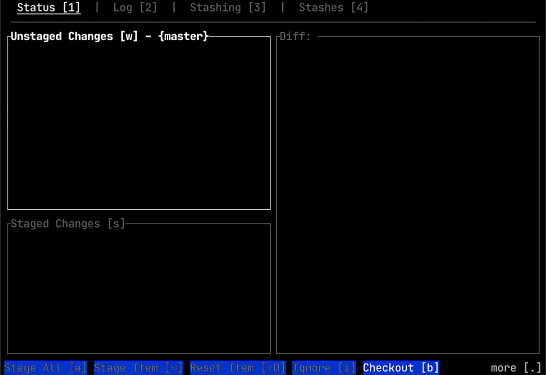Open the Log [2] tab

[135, 7]
